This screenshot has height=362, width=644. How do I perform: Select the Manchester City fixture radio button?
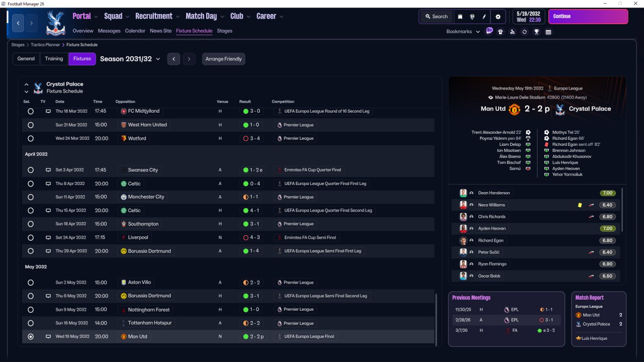[31, 197]
